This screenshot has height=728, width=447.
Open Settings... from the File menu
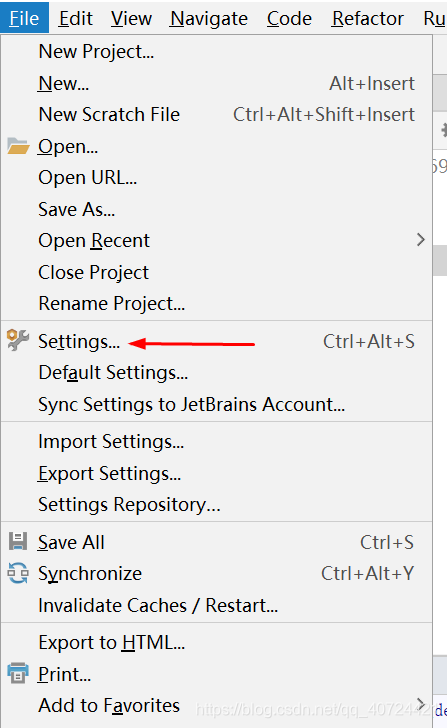(79, 342)
